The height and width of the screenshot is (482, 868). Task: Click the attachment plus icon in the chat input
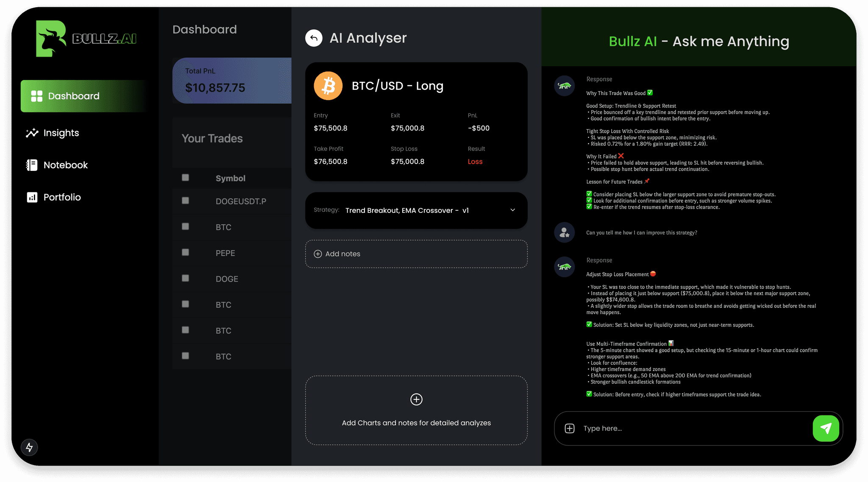[570, 429]
